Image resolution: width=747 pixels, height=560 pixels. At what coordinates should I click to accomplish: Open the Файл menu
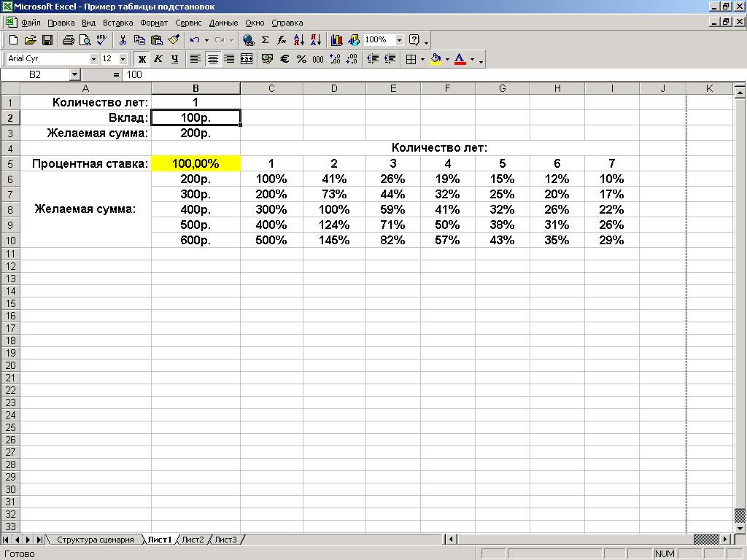pyautogui.click(x=31, y=23)
